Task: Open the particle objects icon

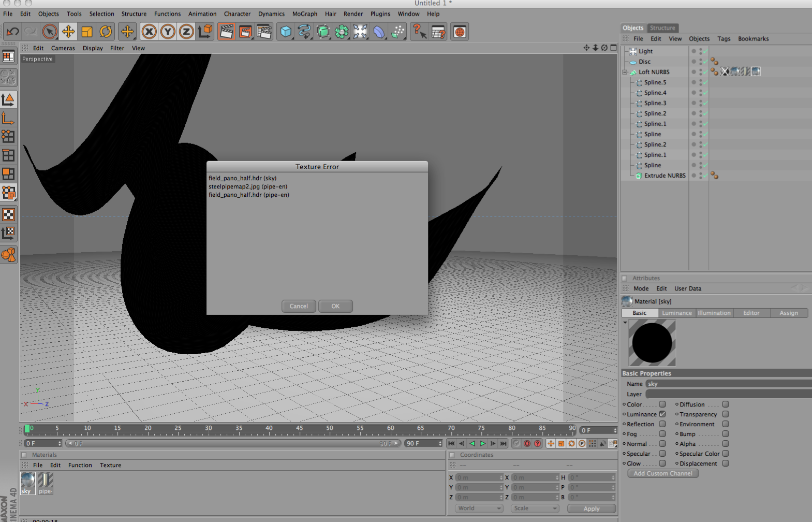Action: click(x=397, y=32)
